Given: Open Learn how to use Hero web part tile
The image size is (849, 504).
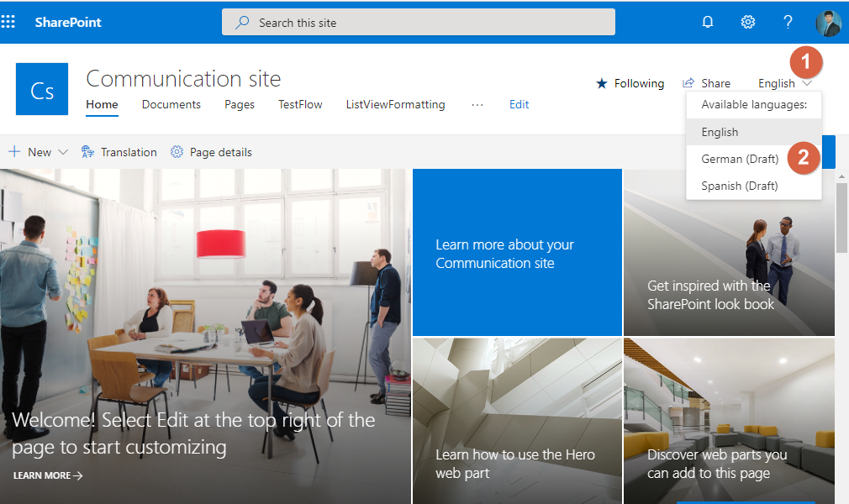Looking at the screenshot, I should pyautogui.click(x=517, y=421).
